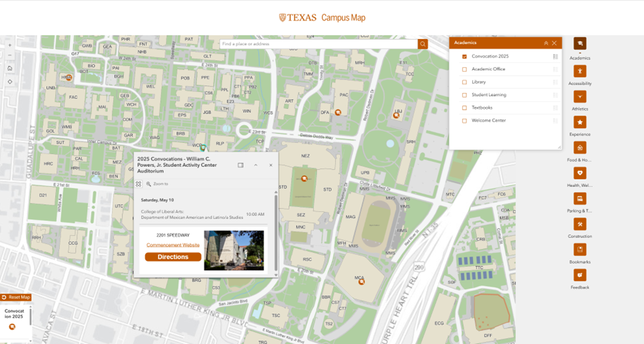Screen dimensions: 644x344
Task: Collapse the convocation popup with chevron
Action: tap(256, 165)
